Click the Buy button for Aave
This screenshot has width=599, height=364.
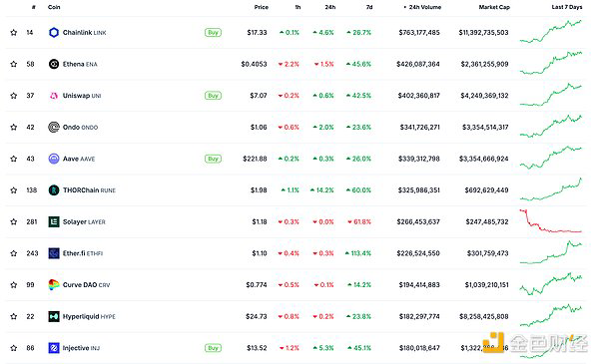tap(214, 159)
